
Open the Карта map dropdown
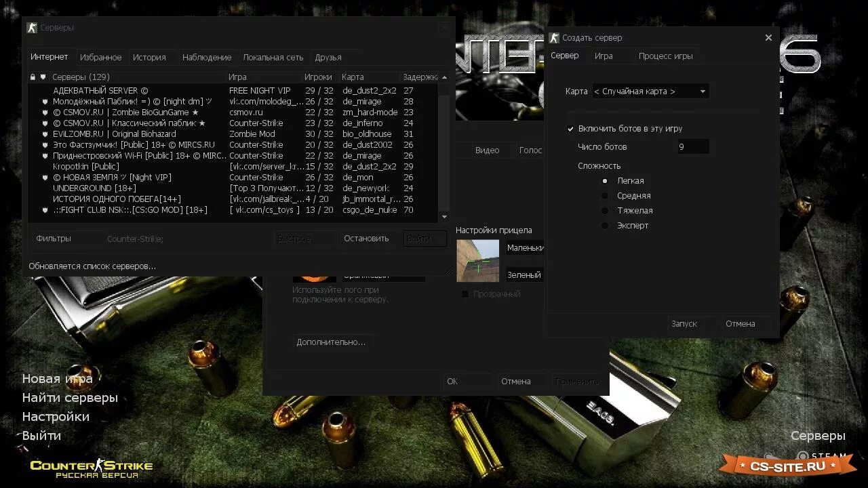650,91
